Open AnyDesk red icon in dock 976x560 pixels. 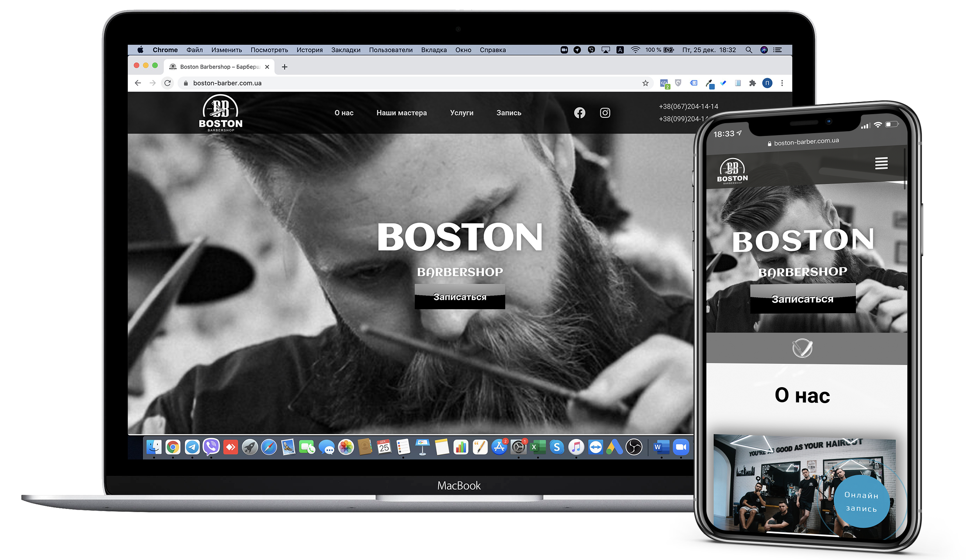pyautogui.click(x=230, y=447)
